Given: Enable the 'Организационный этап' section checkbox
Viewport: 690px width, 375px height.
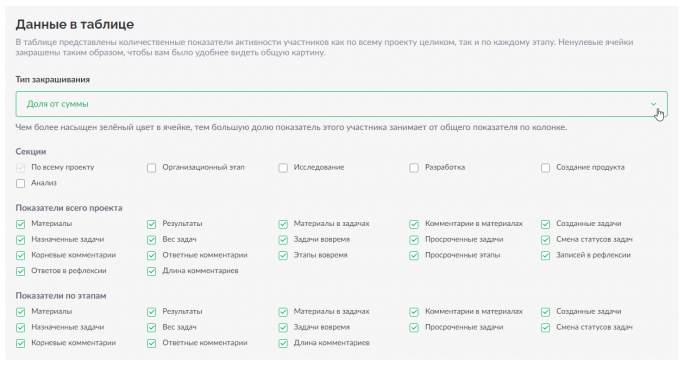Looking at the screenshot, I should pyautogui.click(x=151, y=168).
